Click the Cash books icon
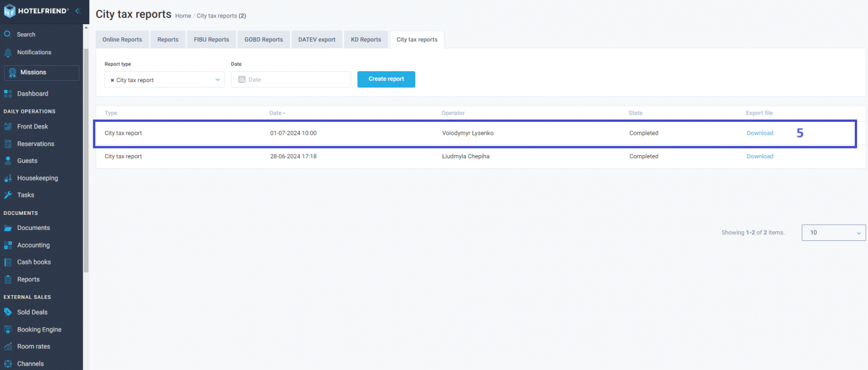 click(x=8, y=262)
